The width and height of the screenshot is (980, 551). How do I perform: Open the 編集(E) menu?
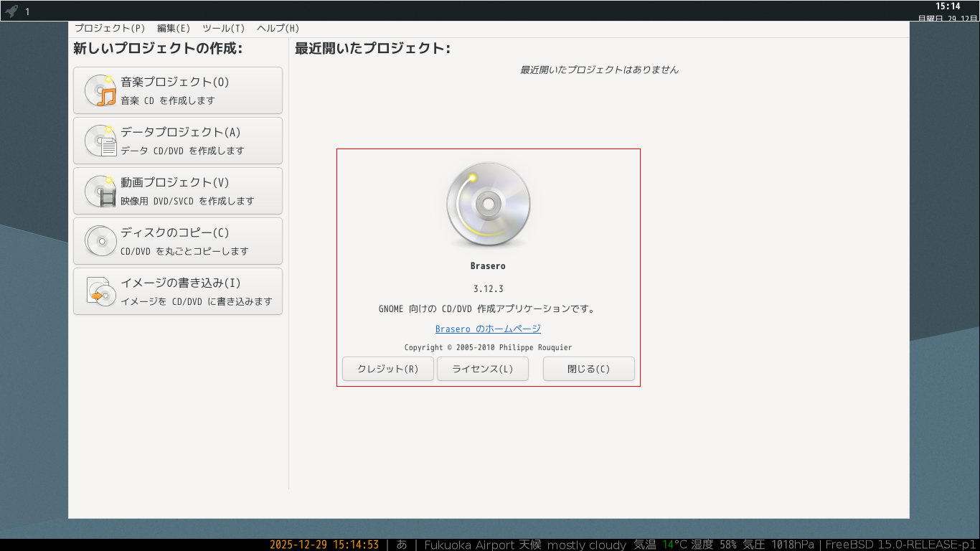pos(174,29)
